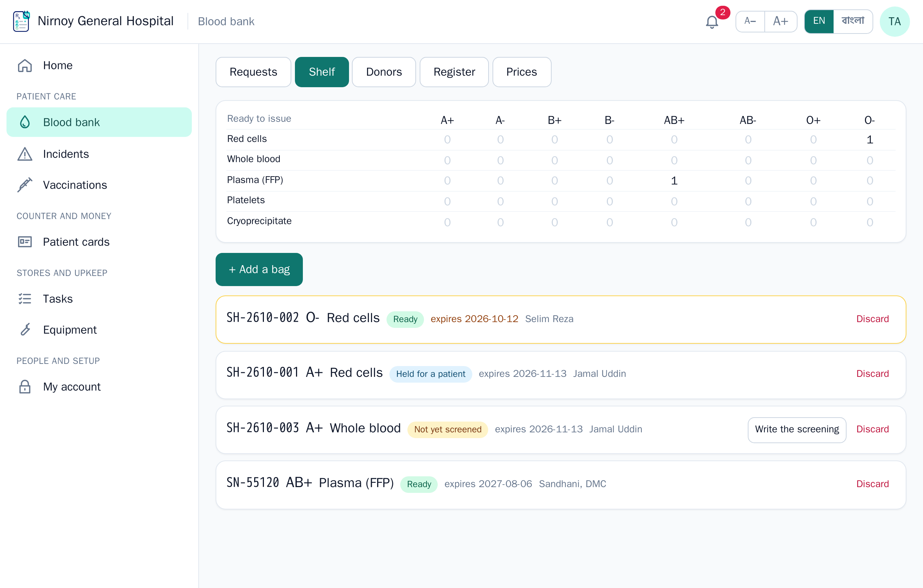Screen dimensions: 923x588
Task: Click the Add a bag button
Action: pos(259,269)
